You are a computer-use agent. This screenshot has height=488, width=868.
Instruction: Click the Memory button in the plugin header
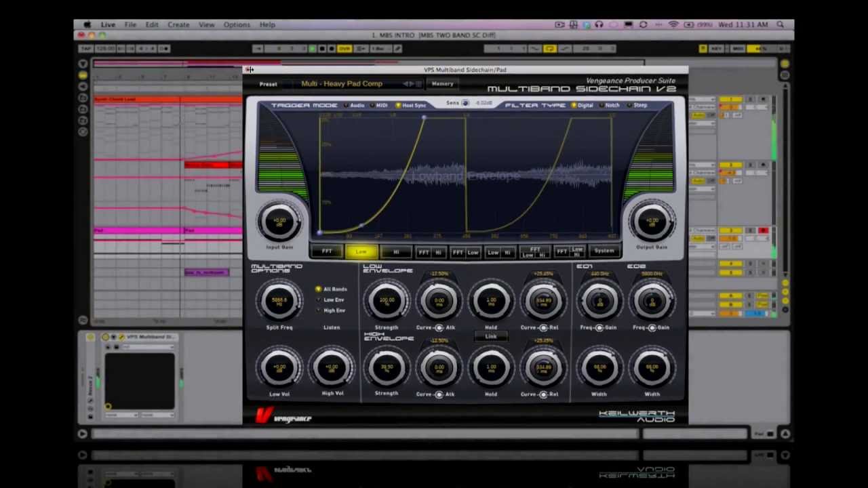point(442,84)
